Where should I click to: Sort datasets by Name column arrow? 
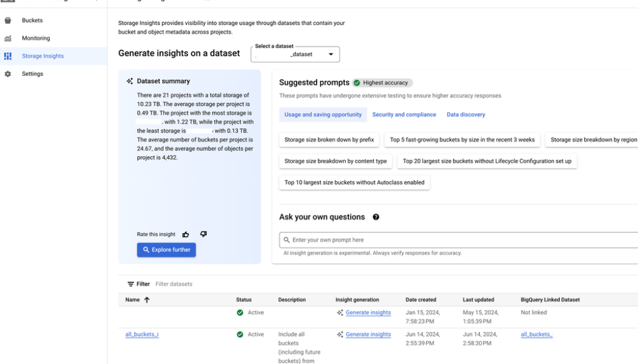point(147,300)
